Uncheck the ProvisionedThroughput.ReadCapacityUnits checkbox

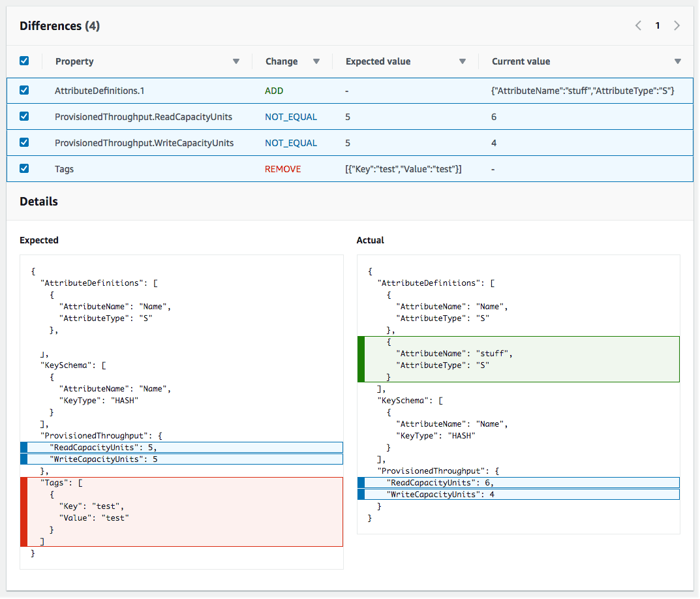(24, 116)
